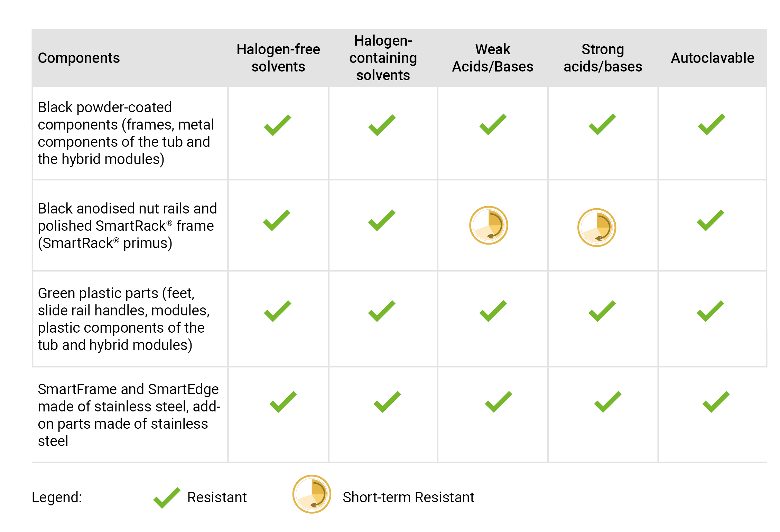This screenshot has height=532, width=780.
Task: Click the Halogen-free solvents checkmark for stainless steel row
Action: point(283,402)
